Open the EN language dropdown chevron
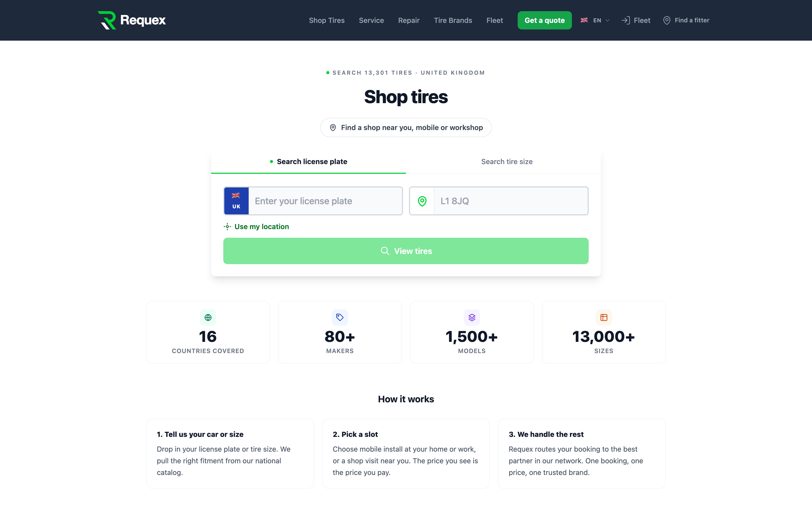The width and height of the screenshot is (812, 508). point(607,21)
